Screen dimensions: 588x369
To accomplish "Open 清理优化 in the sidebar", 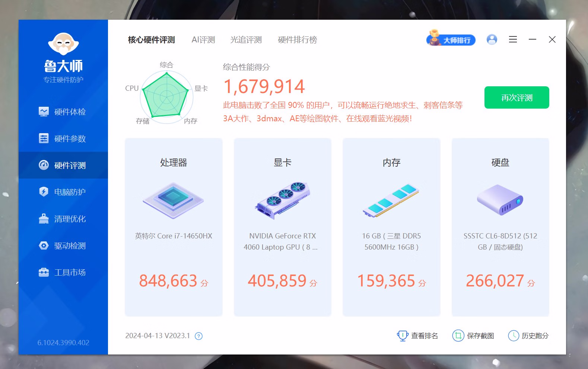I will coord(63,219).
